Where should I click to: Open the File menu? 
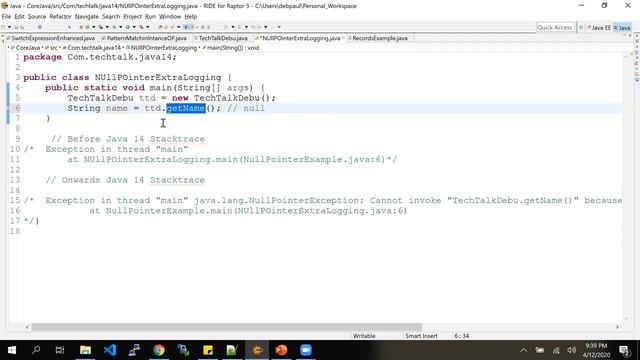pyautogui.click(x=6, y=16)
